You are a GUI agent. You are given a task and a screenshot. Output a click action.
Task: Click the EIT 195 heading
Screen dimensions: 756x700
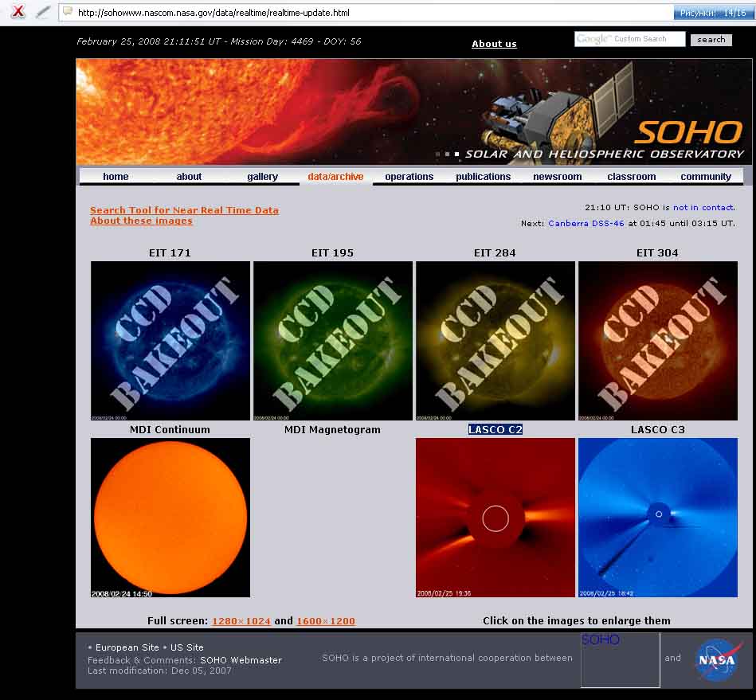332,253
